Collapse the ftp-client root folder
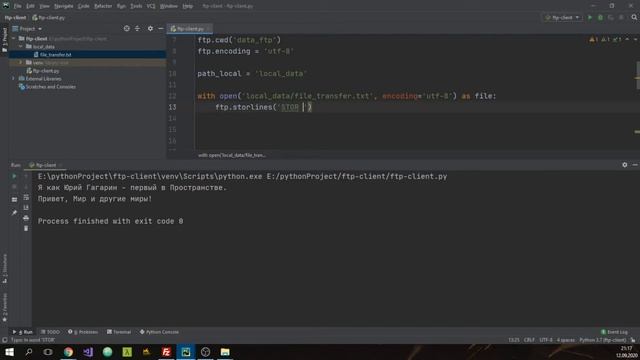640x360 pixels. [x=14, y=39]
